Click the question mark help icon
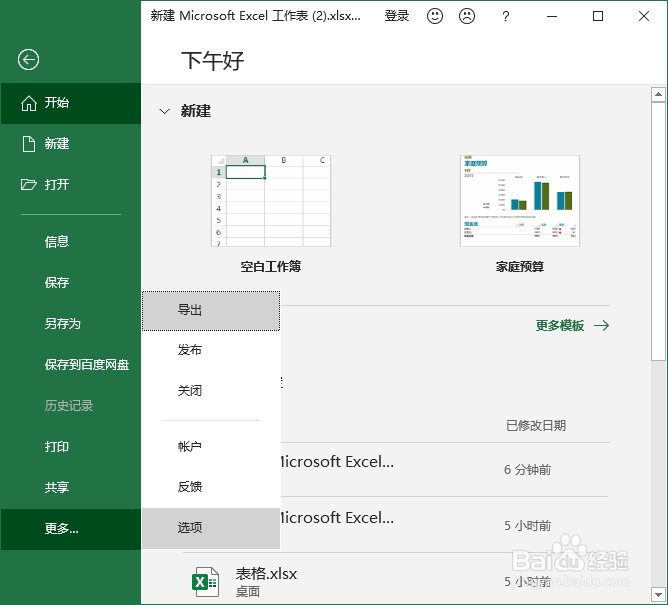 pyautogui.click(x=505, y=16)
